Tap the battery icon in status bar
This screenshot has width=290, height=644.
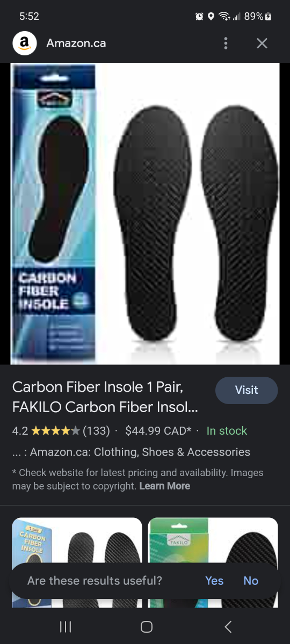269,17
